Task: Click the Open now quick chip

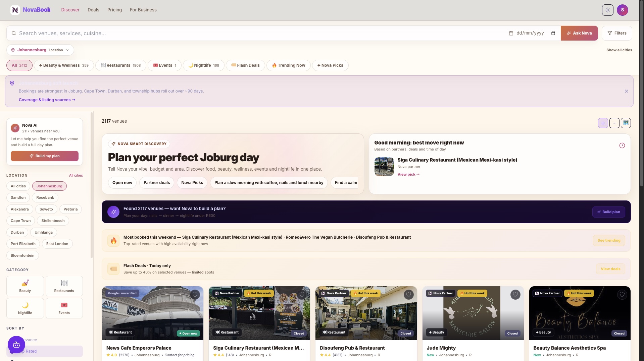Action: coord(122,183)
